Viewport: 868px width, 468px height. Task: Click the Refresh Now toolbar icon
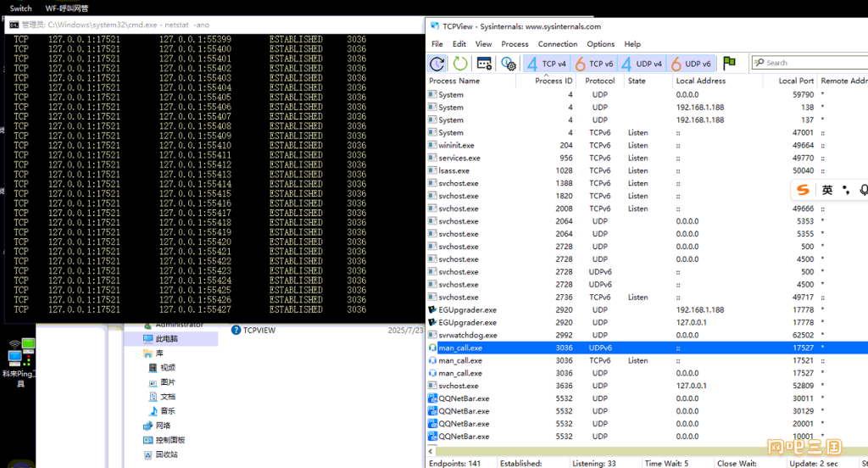pyautogui.click(x=437, y=64)
